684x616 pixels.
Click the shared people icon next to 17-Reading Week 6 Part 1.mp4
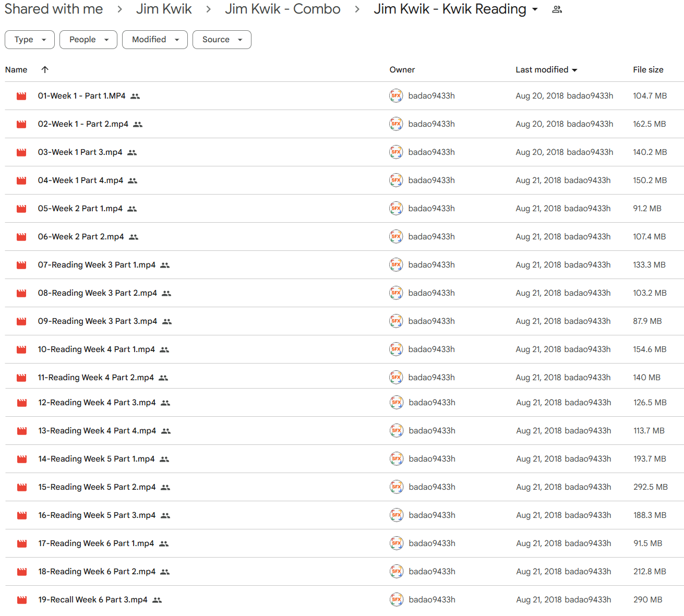(164, 543)
